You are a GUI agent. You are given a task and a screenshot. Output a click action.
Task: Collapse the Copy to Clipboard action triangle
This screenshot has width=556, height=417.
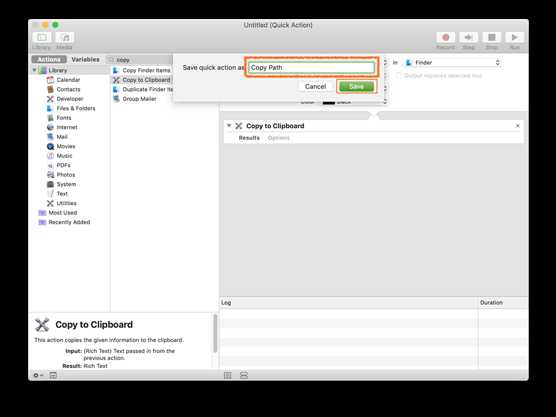tap(229, 126)
